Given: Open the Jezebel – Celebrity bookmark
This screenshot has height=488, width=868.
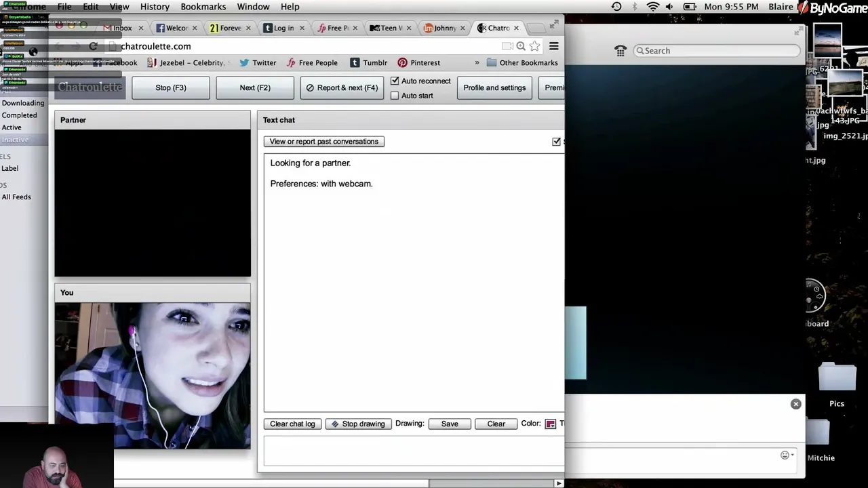Looking at the screenshot, I should 189,62.
